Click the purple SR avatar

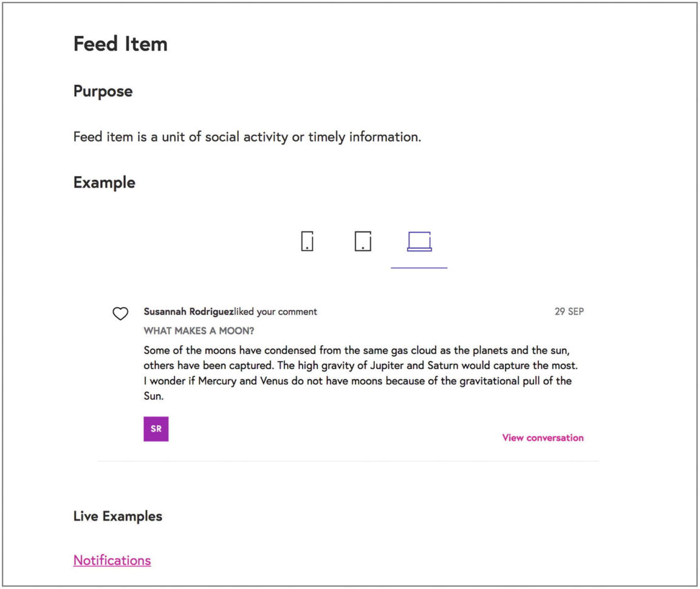[156, 429]
